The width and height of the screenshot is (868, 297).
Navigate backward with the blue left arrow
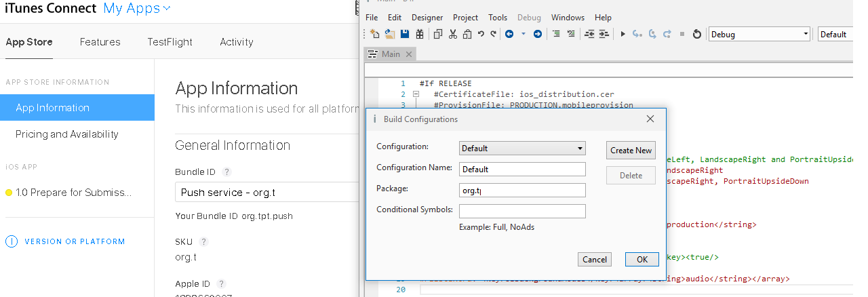[509, 34]
